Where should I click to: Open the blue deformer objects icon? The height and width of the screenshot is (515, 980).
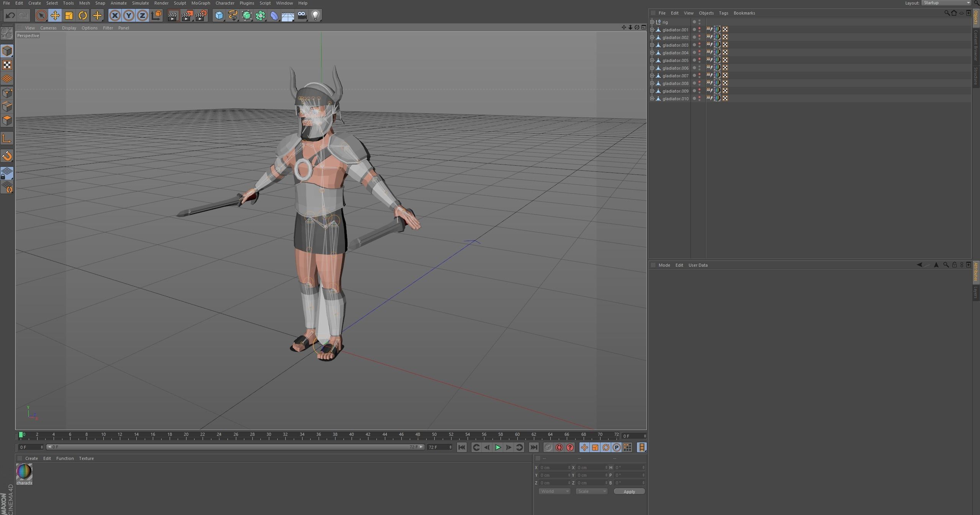click(x=275, y=16)
